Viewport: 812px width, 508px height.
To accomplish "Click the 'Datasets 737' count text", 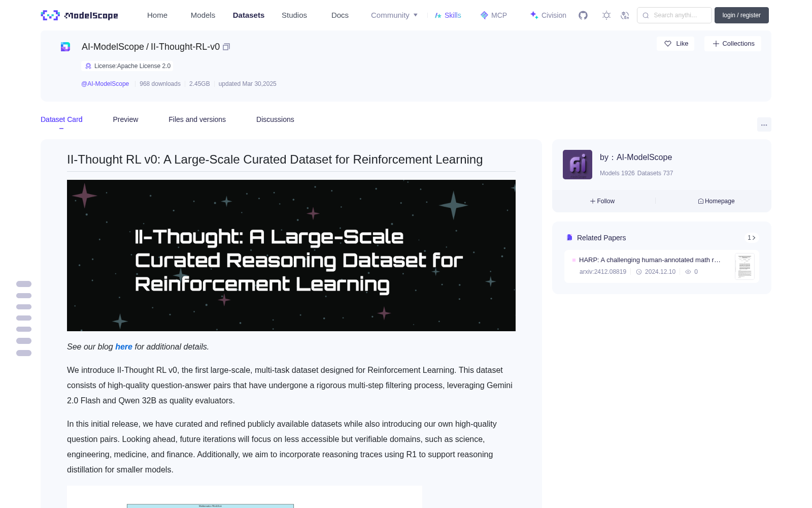I will pos(655,173).
